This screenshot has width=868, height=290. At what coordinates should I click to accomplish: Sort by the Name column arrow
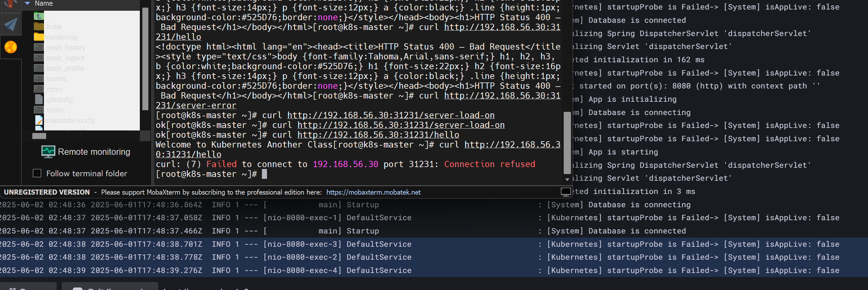[28, 3]
